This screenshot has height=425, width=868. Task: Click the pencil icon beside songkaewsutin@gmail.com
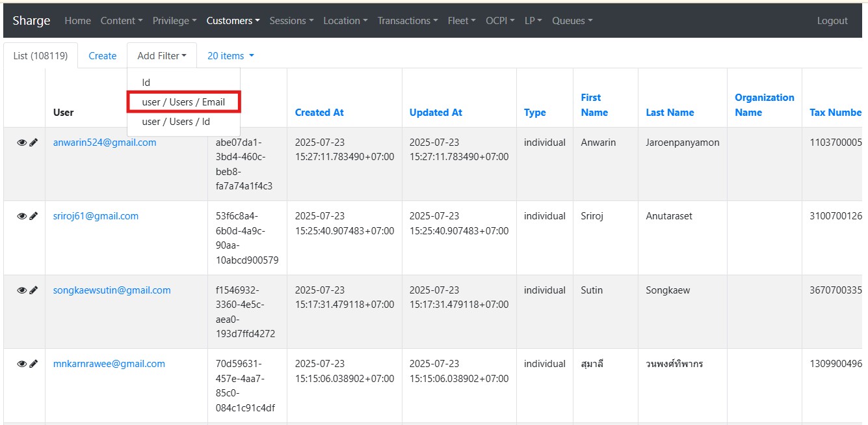pos(34,290)
